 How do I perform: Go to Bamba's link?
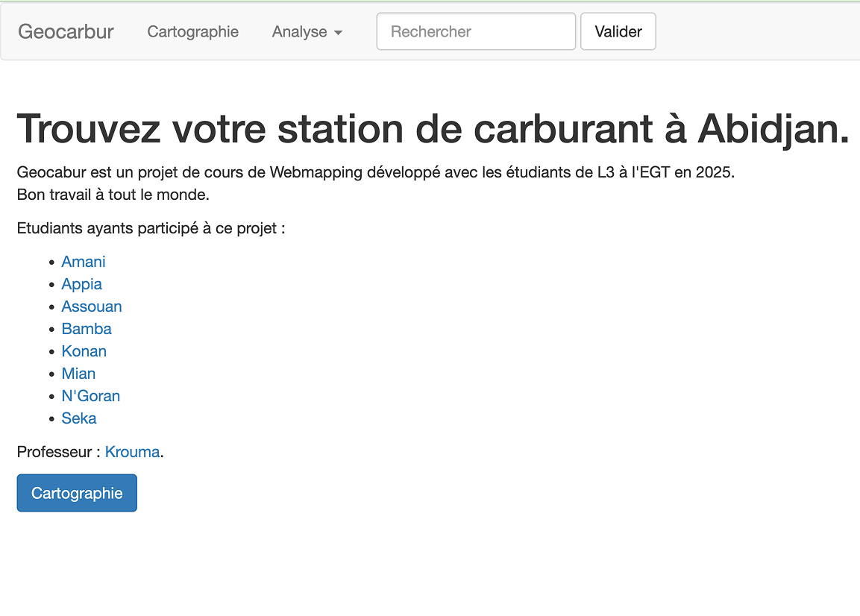[x=87, y=329]
